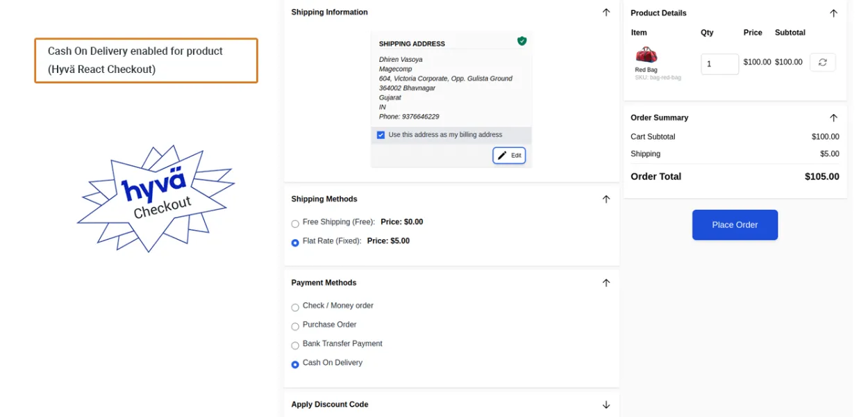
Task: Click the Hyvä Checkout starburst logo
Action: coord(156,198)
